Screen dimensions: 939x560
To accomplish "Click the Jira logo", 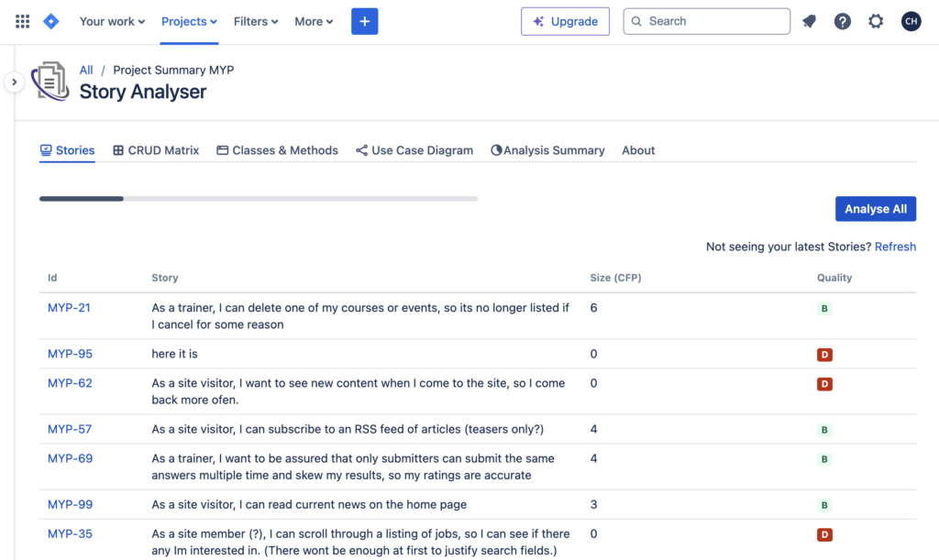I will coord(50,20).
